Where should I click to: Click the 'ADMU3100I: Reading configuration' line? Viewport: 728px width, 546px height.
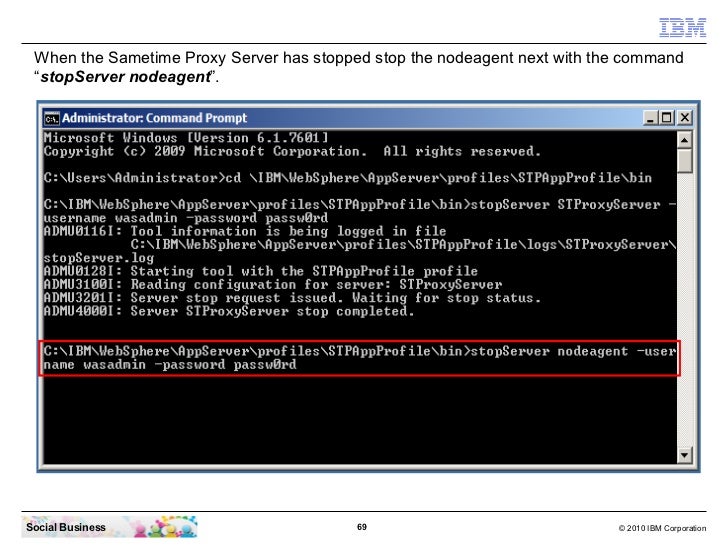(x=273, y=285)
